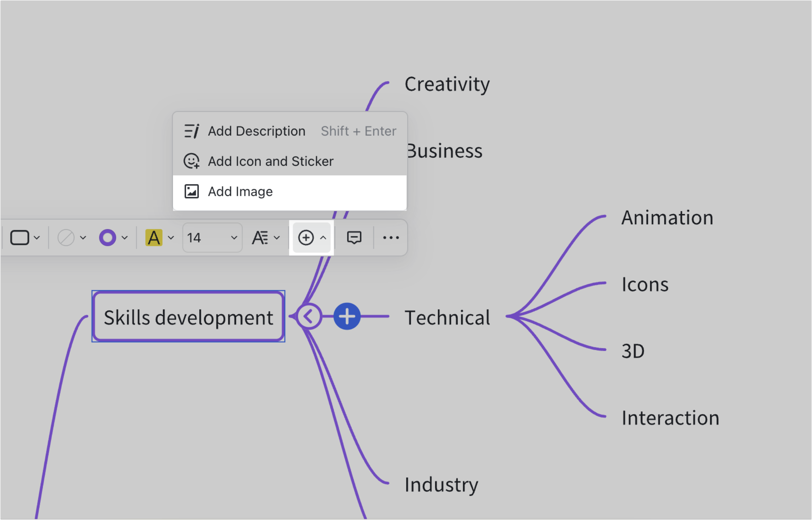Collapse the insert menu caret
Viewport: 812px width, 520px height.
click(x=323, y=238)
